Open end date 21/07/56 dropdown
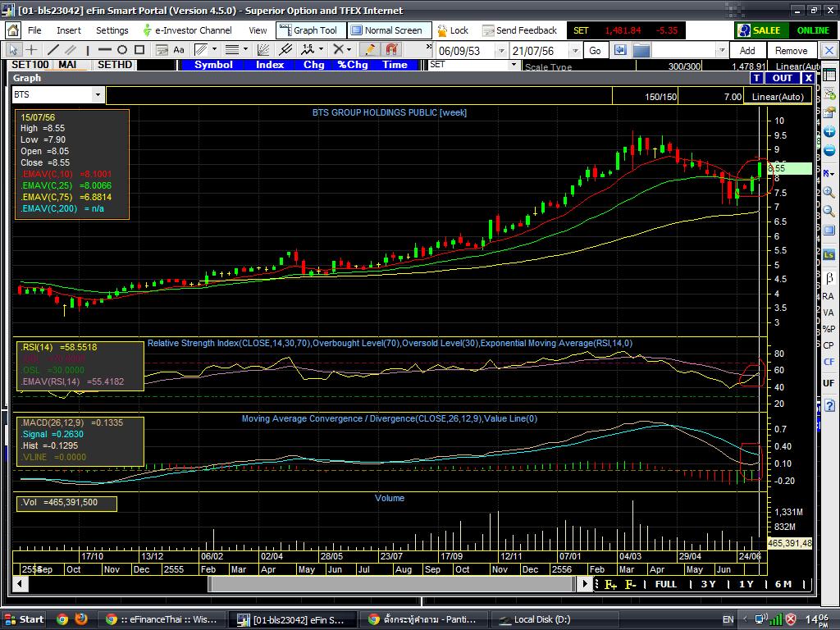This screenshot has height=630, width=840. [575, 51]
